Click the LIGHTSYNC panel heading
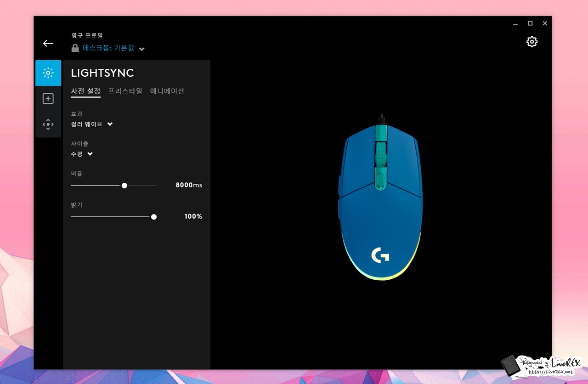The height and width of the screenshot is (384, 588). coord(102,73)
